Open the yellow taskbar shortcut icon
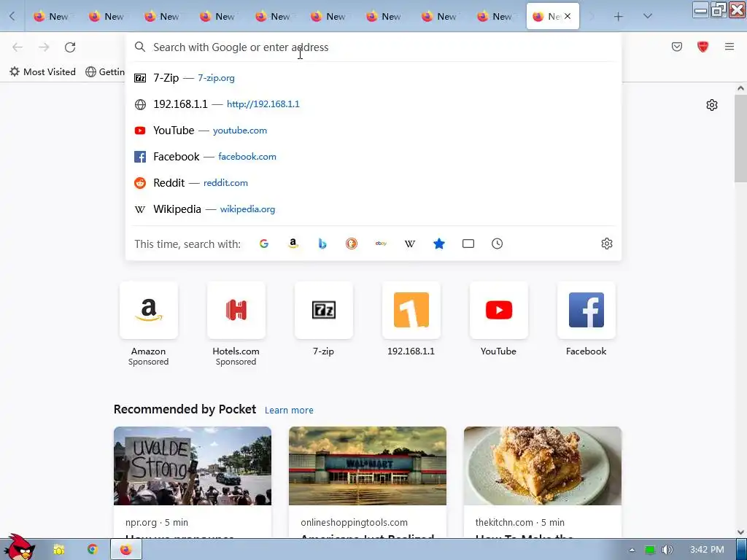Screen dimensions: 747x560 click(x=58, y=550)
